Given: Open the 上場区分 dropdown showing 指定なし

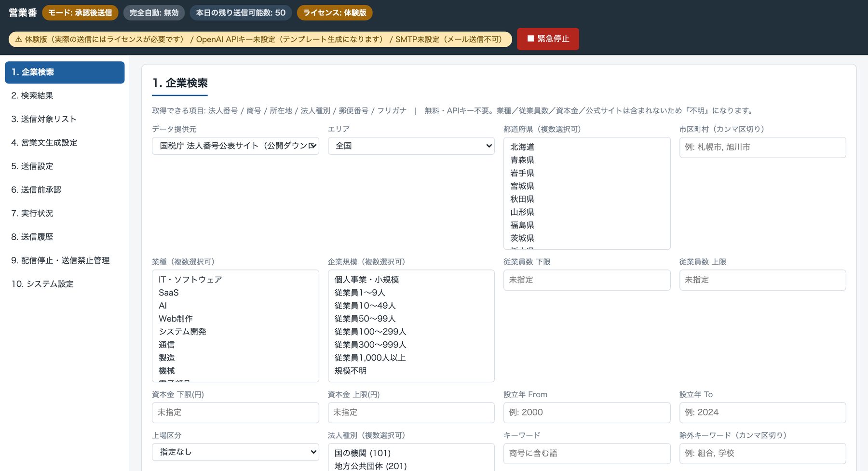Looking at the screenshot, I should (x=235, y=452).
